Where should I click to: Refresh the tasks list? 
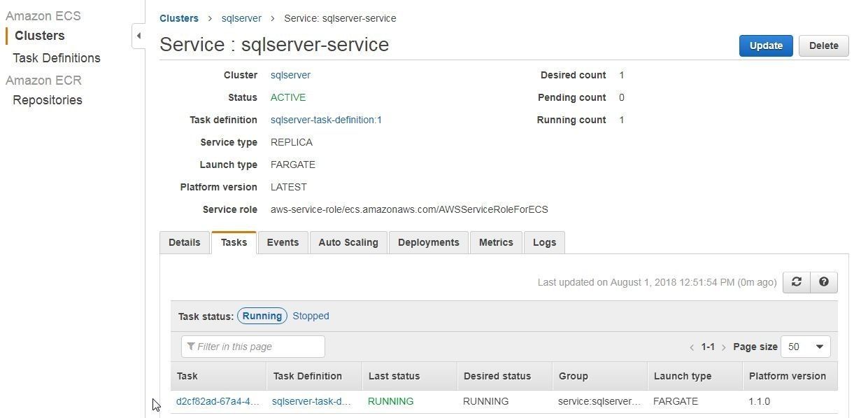pos(796,281)
